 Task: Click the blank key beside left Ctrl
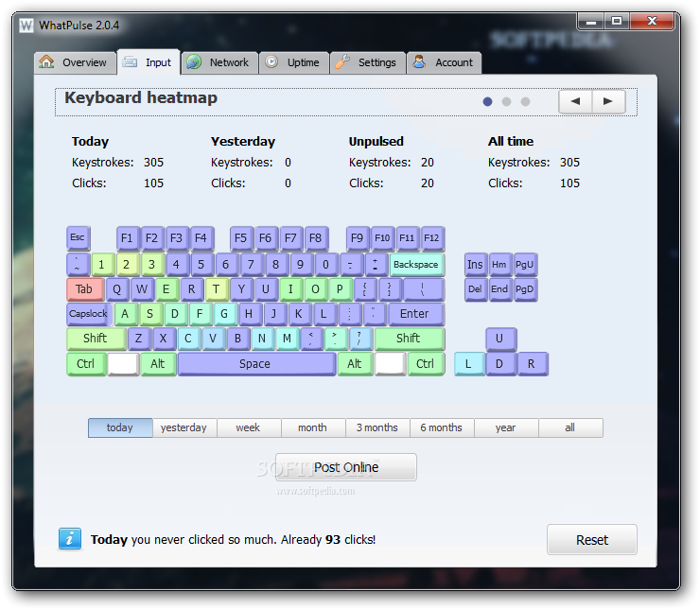[123, 364]
